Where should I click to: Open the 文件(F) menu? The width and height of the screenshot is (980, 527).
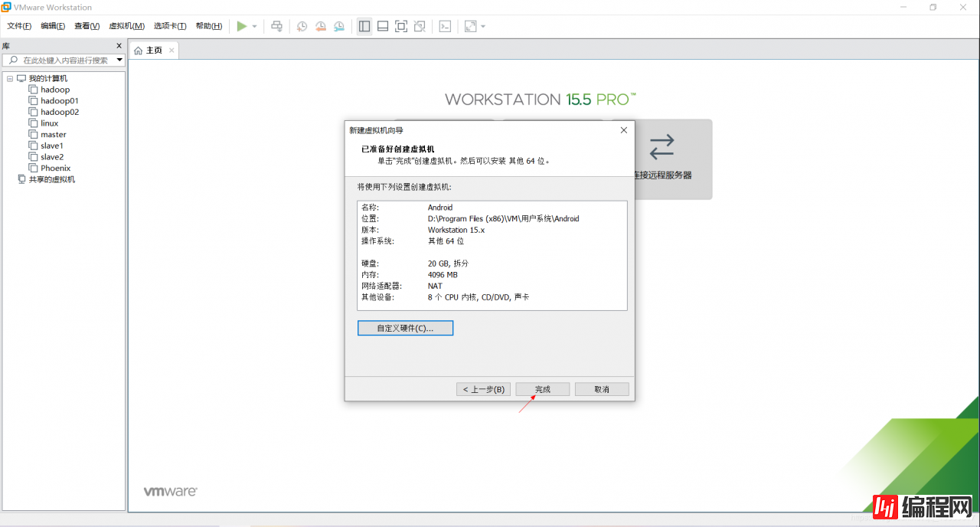click(x=19, y=26)
